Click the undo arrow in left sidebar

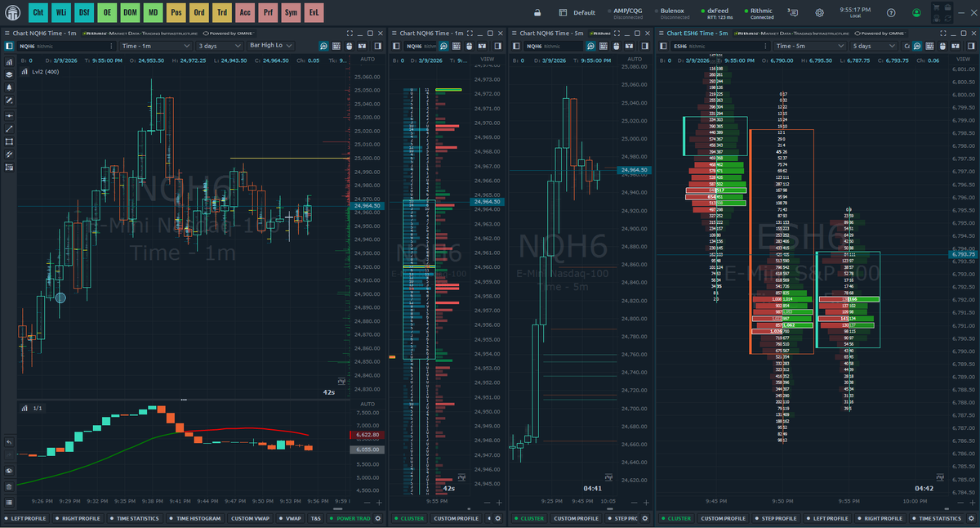(9, 442)
